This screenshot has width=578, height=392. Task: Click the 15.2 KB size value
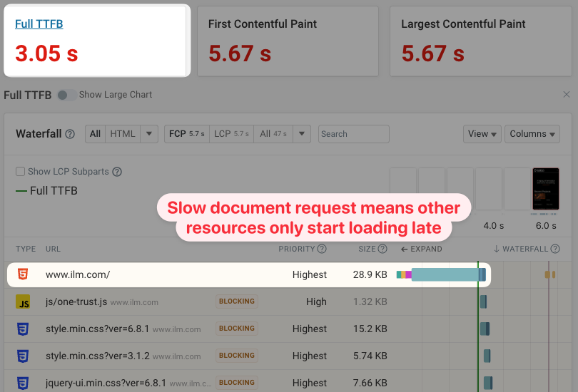pyautogui.click(x=370, y=329)
